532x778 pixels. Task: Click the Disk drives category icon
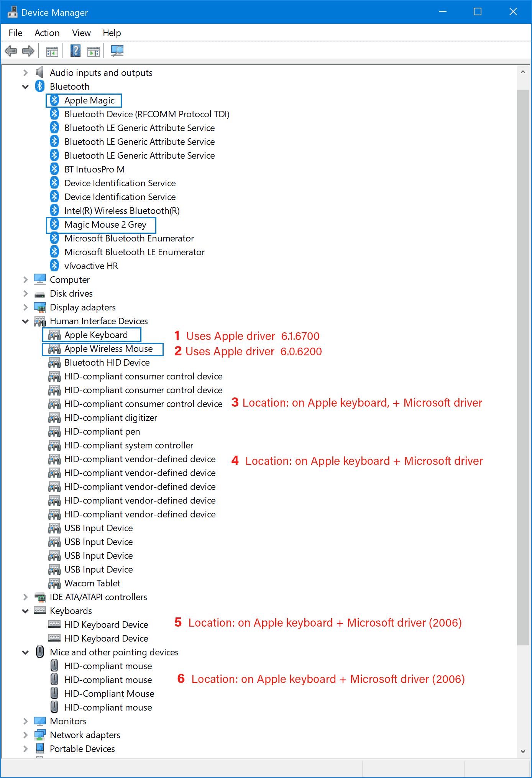click(x=40, y=294)
